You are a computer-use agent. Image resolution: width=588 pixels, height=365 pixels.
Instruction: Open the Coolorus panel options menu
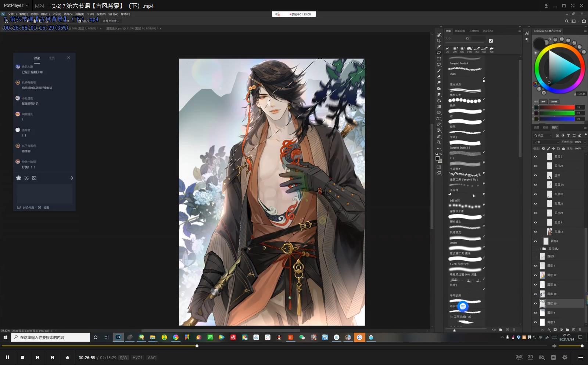(x=585, y=31)
